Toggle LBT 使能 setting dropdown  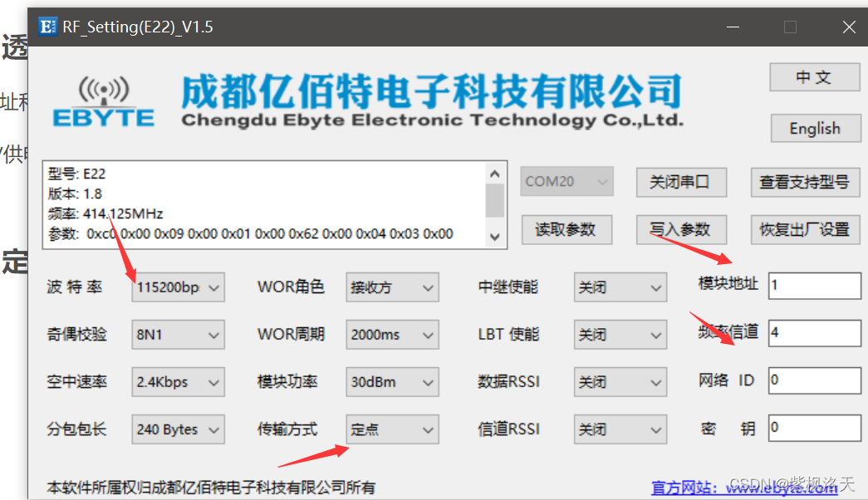click(x=620, y=334)
